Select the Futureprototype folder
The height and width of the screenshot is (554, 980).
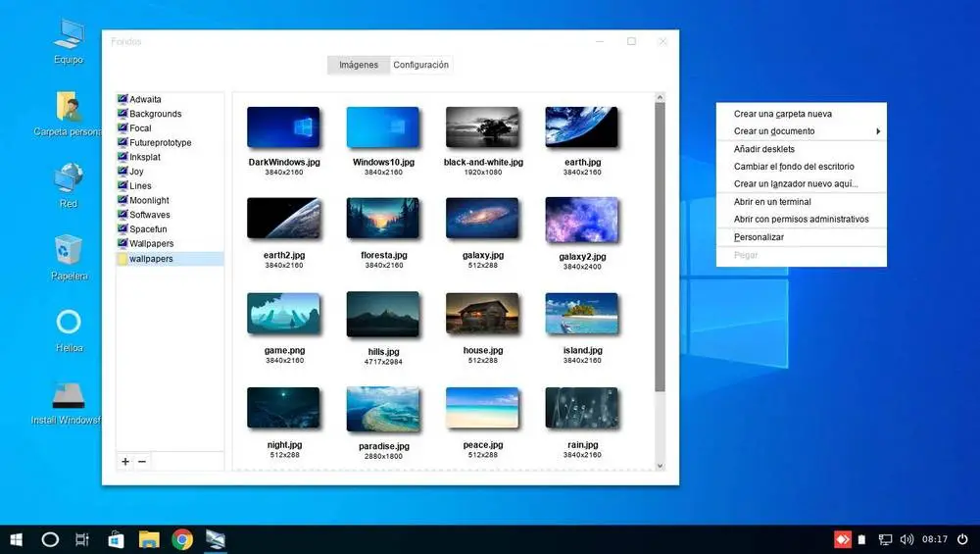click(170, 142)
